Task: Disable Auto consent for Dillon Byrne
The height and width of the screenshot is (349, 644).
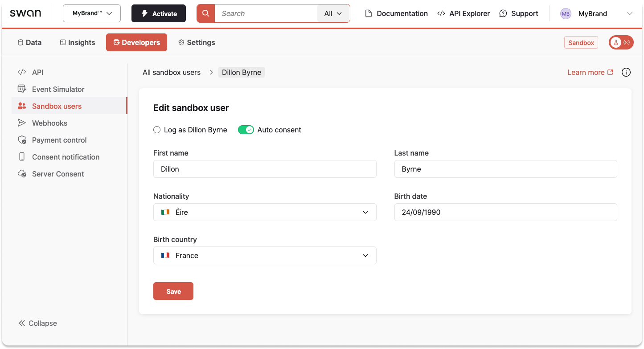Action: (246, 130)
